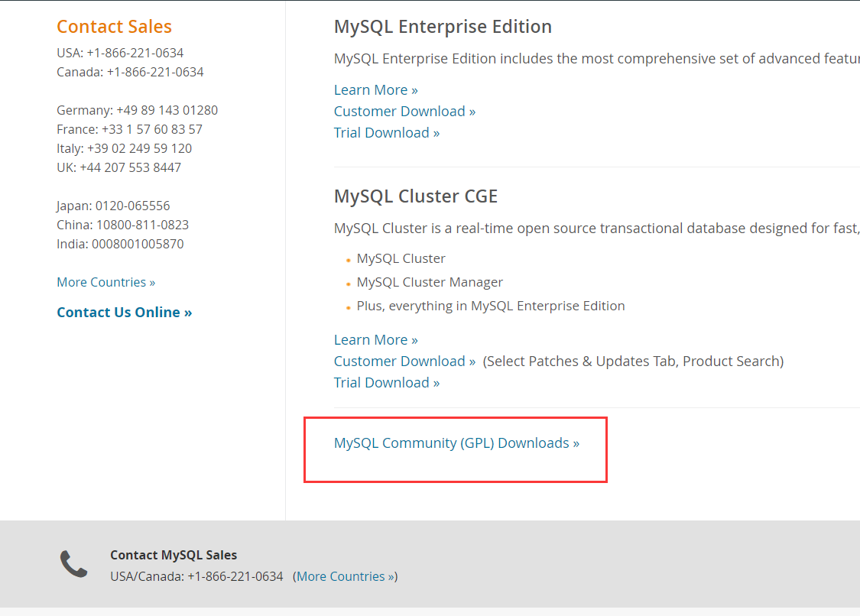This screenshot has height=616, width=860.
Task: Select Trial Download under MySQL Enterprise Edition
Action: [386, 133]
